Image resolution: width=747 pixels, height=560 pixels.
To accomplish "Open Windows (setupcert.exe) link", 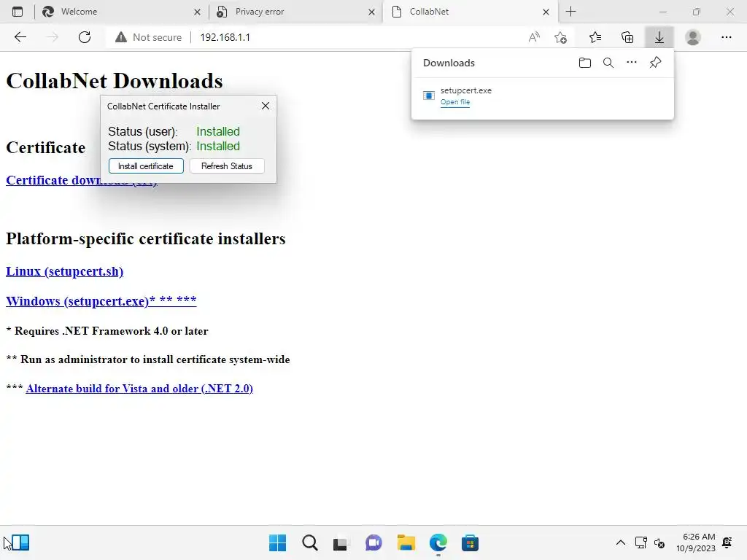I will coord(101,301).
